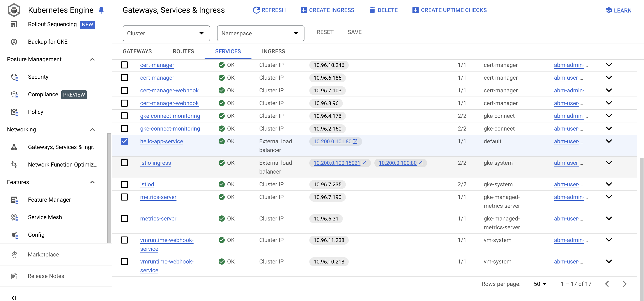This screenshot has height=301, width=644.
Task: Select checkbox for cert-manager at 10.96.10.246
Action: coord(124,65)
